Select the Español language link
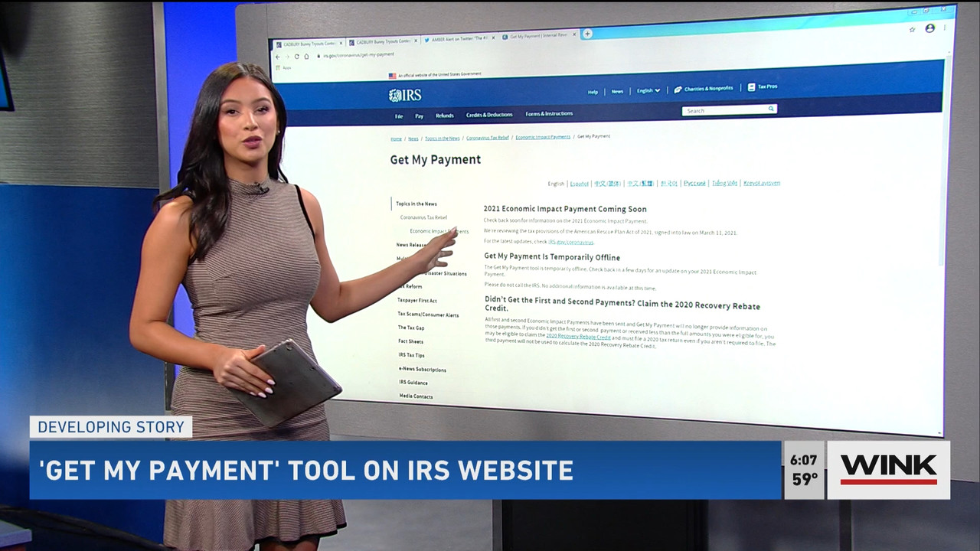This screenshot has width=980, height=551. tap(580, 184)
